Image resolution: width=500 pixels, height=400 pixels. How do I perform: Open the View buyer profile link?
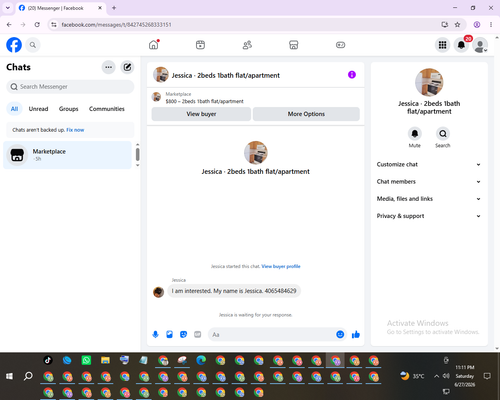click(x=281, y=266)
